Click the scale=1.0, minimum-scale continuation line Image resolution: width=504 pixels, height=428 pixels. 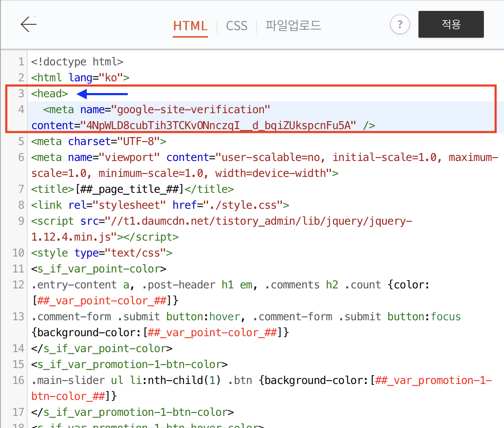185,173
